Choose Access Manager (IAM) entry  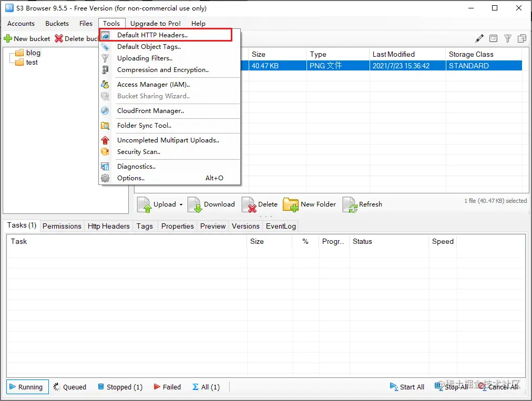[170, 85]
